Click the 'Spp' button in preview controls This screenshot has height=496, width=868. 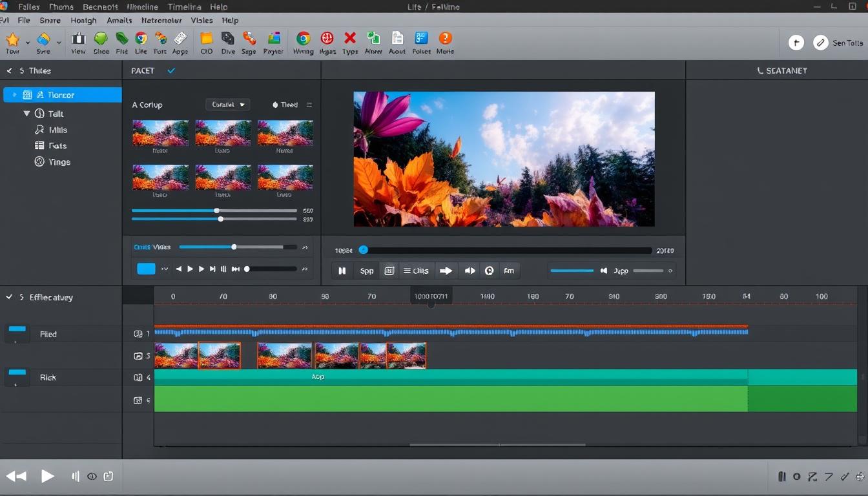(x=367, y=271)
